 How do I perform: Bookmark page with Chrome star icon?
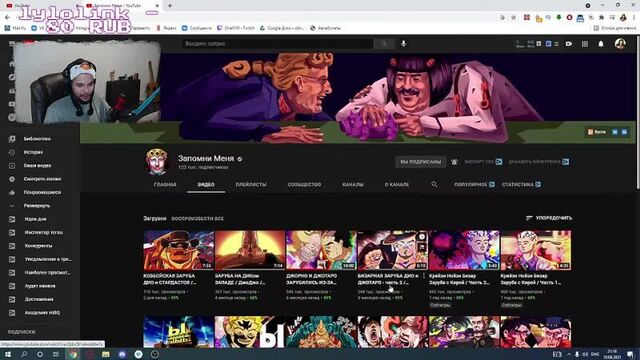[513, 18]
